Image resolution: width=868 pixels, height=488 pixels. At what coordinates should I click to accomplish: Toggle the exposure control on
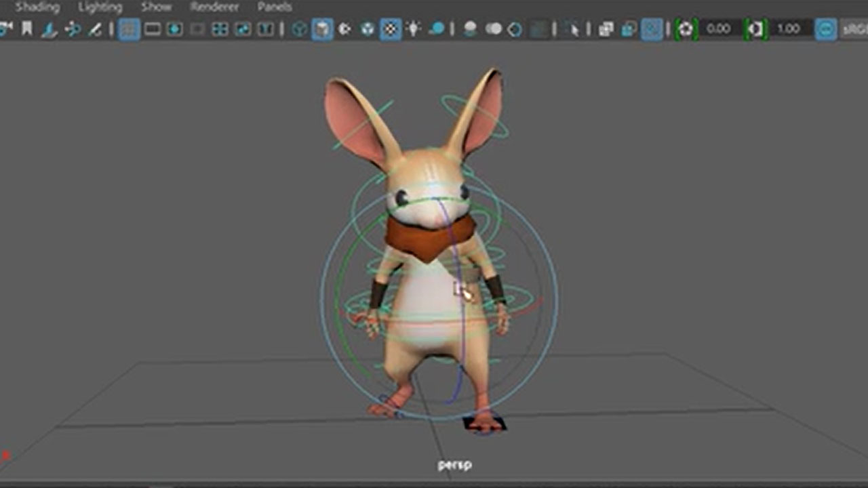[686, 30]
